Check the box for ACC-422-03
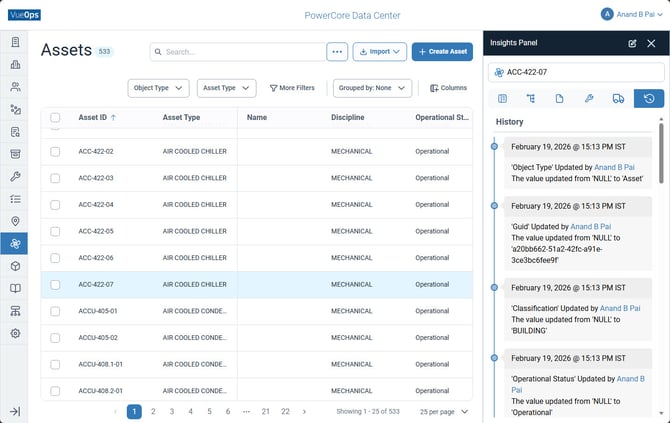The height and width of the screenshot is (423, 670). tap(55, 178)
